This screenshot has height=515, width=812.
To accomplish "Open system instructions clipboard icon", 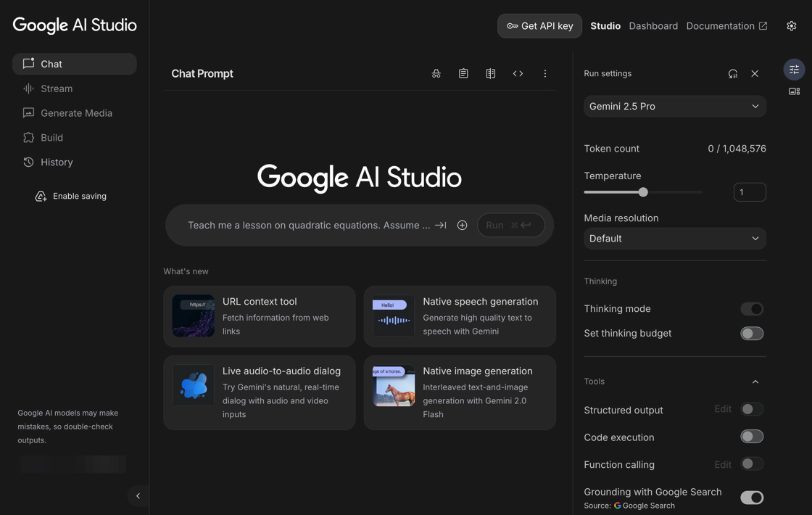I will pyautogui.click(x=463, y=74).
